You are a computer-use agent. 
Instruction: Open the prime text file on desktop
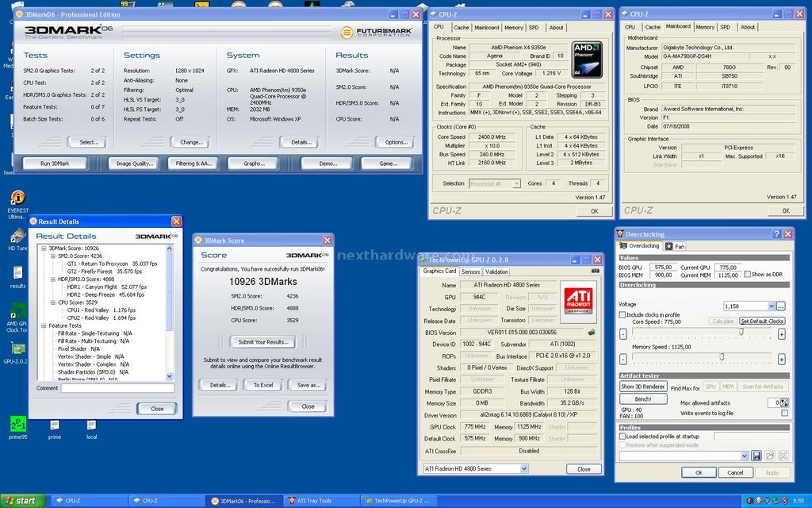[55, 429]
